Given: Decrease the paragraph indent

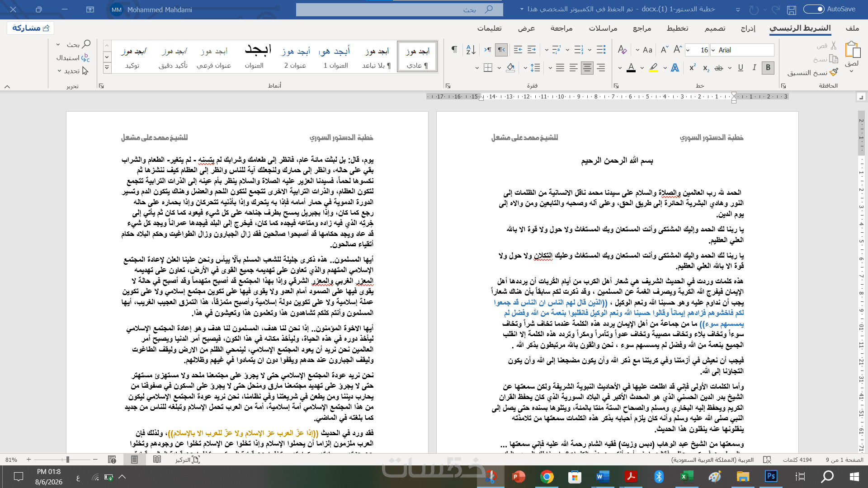Looking at the screenshot, I should [x=532, y=50].
